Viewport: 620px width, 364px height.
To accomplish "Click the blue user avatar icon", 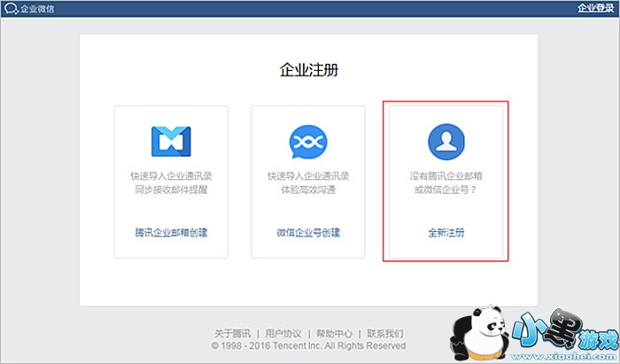I will pos(446,142).
